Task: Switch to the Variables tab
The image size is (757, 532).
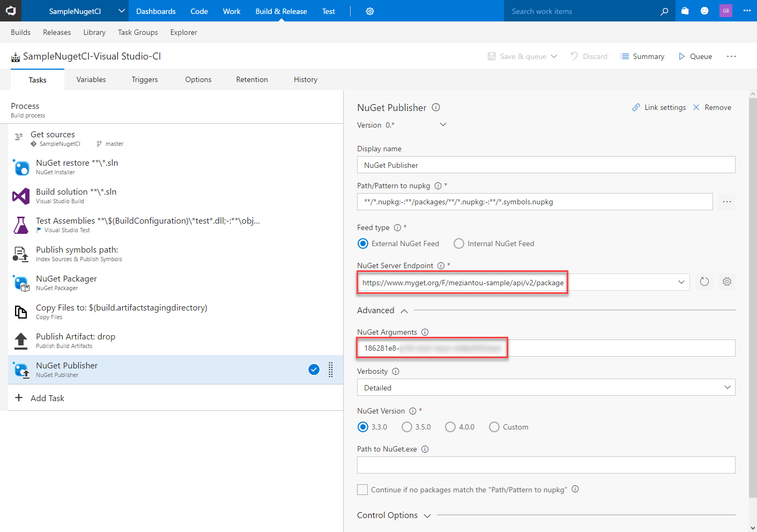Action: tap(91, 79)
